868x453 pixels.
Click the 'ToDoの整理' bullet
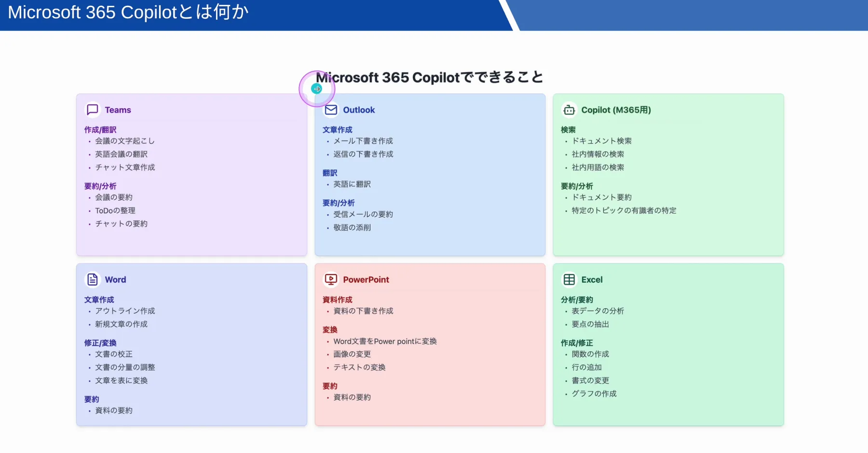click(115, 210)
